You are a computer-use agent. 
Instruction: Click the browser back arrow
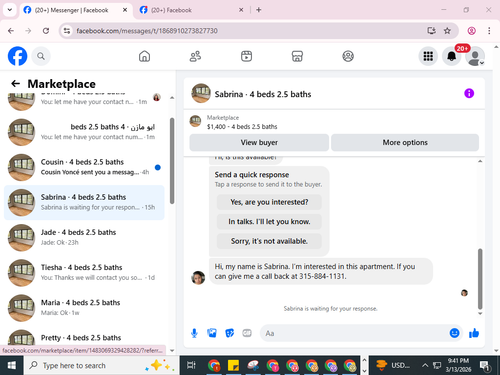pos(11,31)
